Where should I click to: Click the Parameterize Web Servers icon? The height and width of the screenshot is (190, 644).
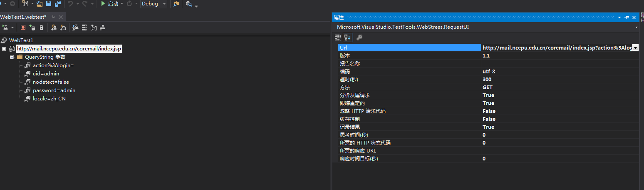84,27
